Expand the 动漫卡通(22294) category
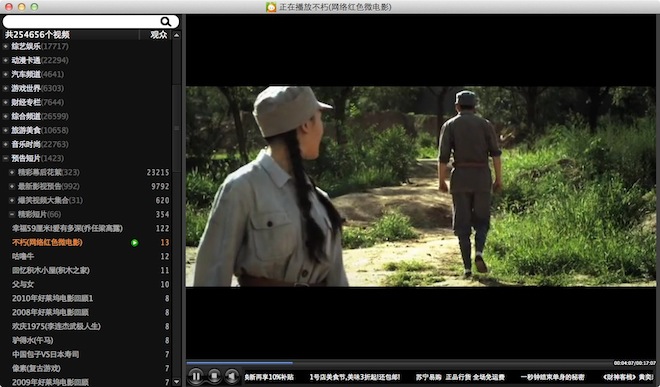 pyautogui.click(x=5, y=60)
